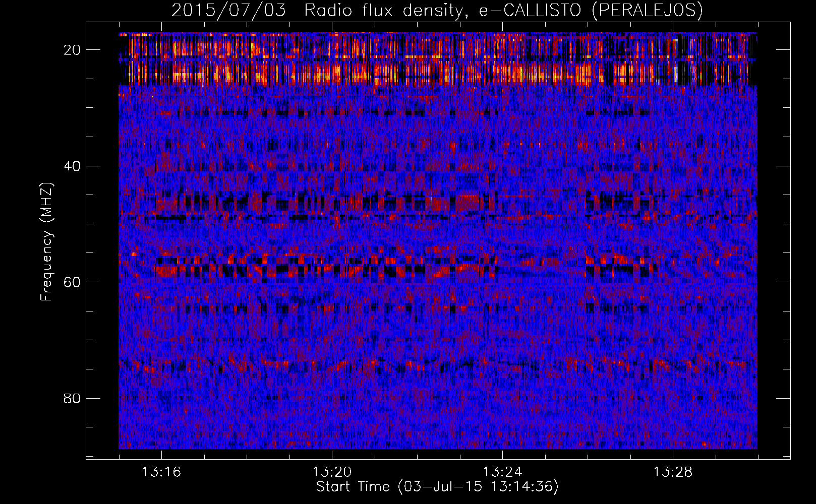Click the 80 MHz frequency tick label
Image resolution: width=816 pixels, height=504 pixels.
[73, 399]
